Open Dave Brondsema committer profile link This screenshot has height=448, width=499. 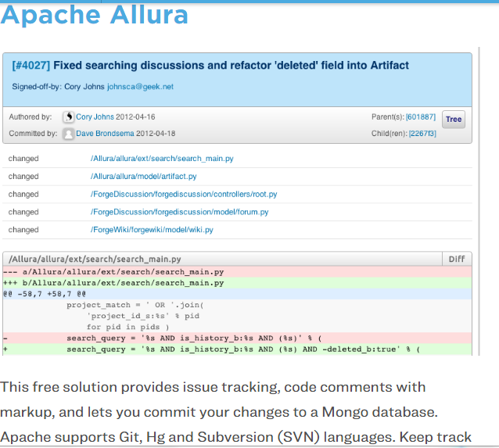(105, 134)
